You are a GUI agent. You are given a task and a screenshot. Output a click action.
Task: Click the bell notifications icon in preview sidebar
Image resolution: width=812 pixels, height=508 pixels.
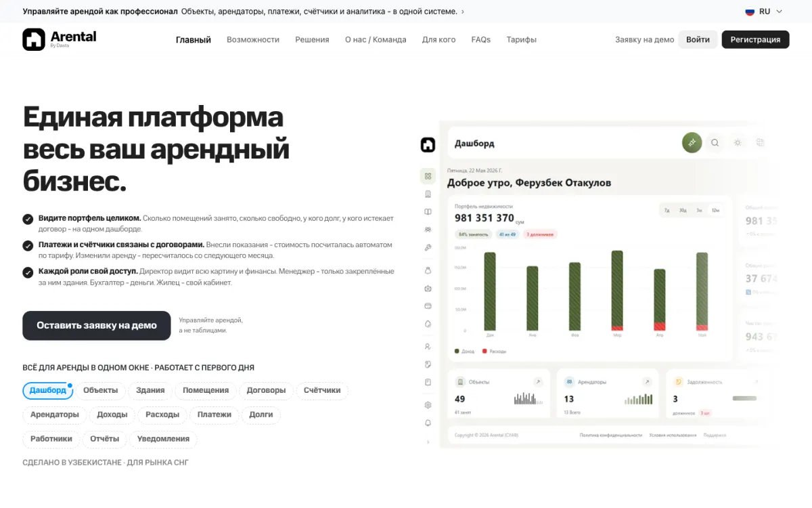coord(428,423)
